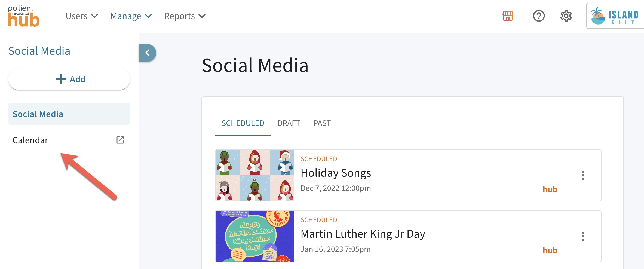Expand the Manage dropdown menu

[x=131, y=16]
